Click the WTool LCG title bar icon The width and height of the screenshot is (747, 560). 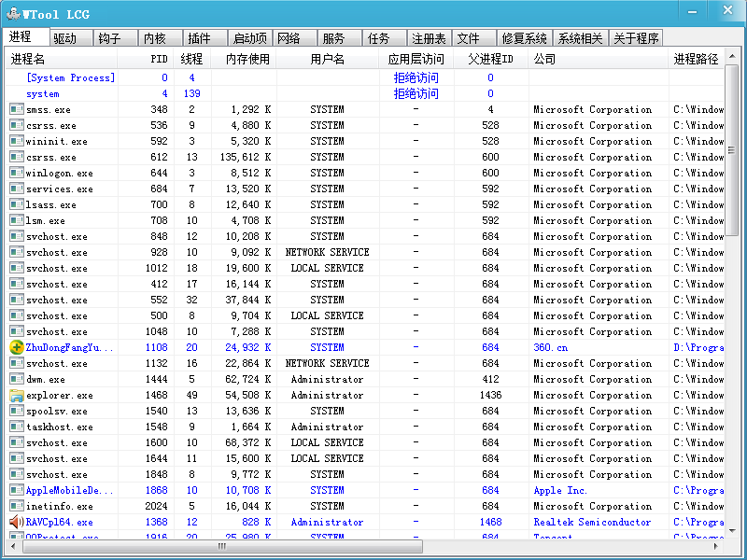click(x=13, y=12)
